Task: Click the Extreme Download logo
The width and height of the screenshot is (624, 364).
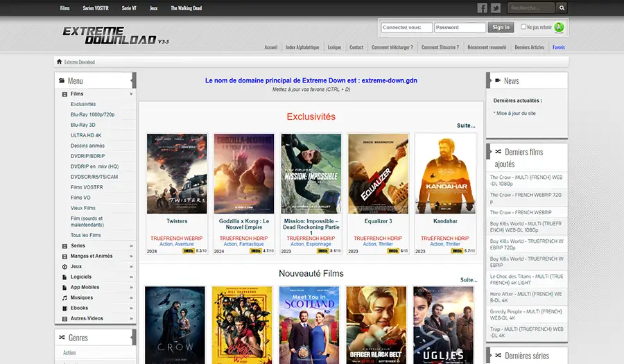Action: click(115, 35)
